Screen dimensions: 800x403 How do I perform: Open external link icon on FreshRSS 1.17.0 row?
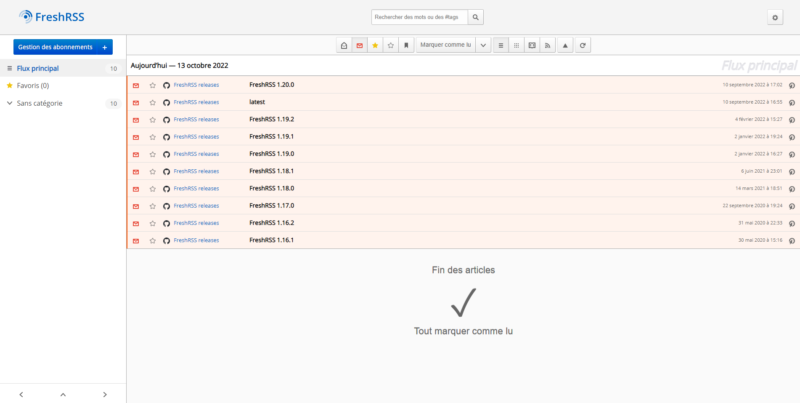click(792, 206)
